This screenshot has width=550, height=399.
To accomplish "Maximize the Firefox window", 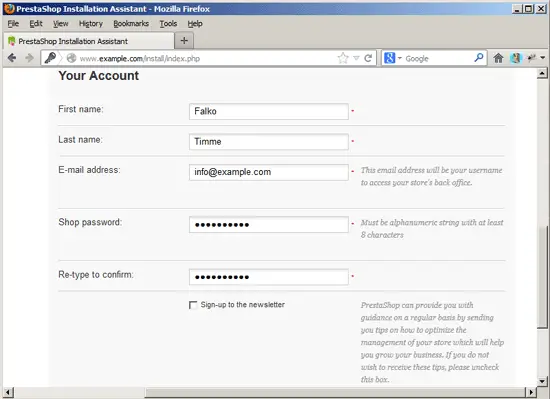I will [x=528, y=9].
